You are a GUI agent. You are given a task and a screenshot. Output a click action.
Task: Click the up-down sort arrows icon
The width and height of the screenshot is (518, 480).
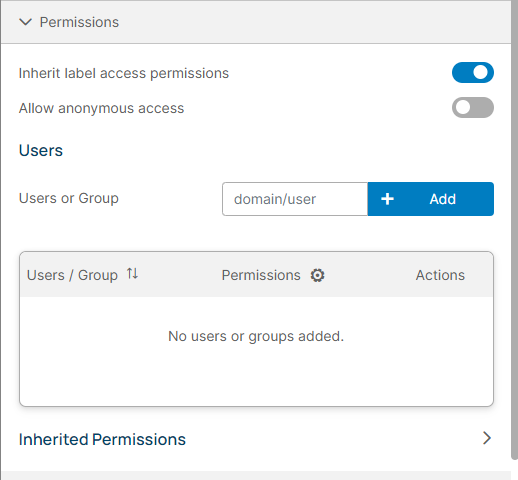(132, 274)
